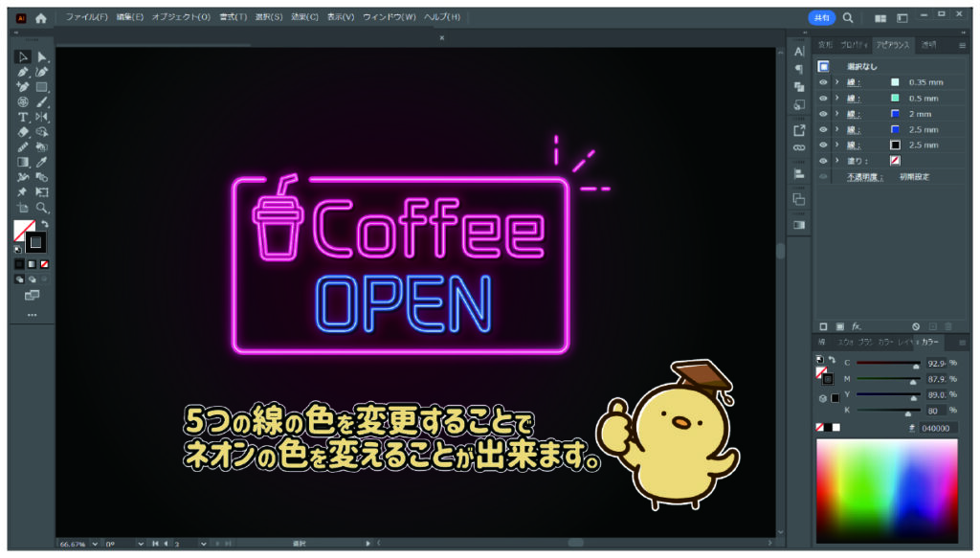This screenshot has width=980, height=558.
Task: Open the ウィンドウ(W) menu
Action: [x=390, y=17]
